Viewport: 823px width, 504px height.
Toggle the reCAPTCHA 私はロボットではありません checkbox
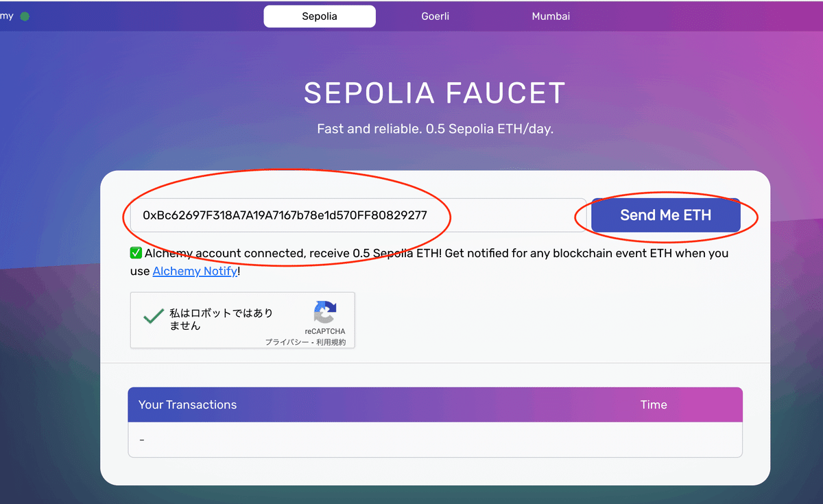[153, 318]
